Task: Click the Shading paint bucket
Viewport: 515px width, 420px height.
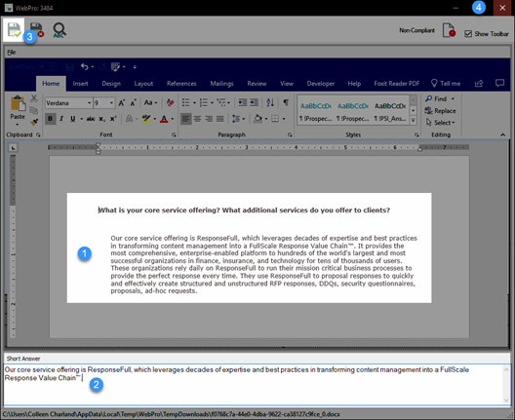Action: pyautogui.click(x=258, y=119)
